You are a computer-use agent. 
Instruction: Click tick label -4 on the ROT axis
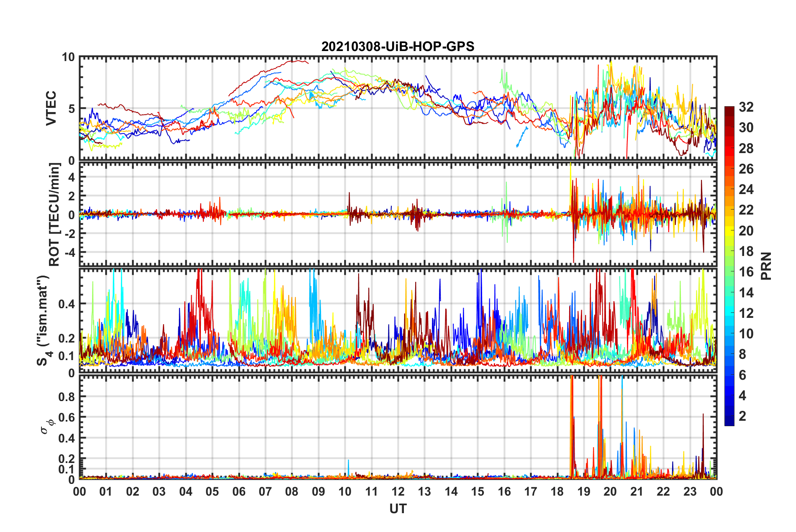point(69,253)
